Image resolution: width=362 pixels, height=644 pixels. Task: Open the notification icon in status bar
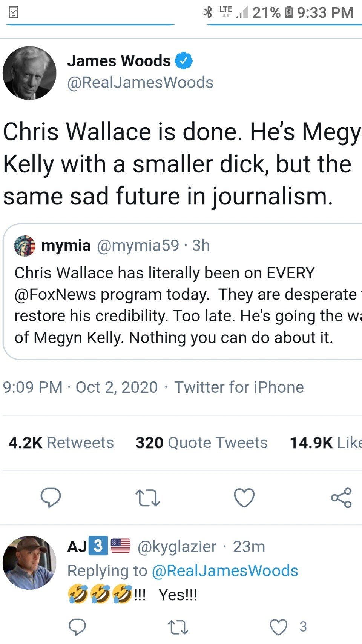(13, 13)
